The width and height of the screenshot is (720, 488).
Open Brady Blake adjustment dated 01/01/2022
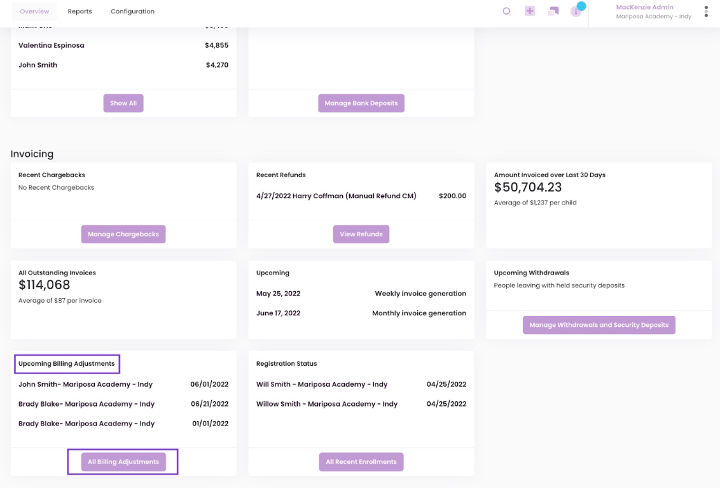pos(123,424)
